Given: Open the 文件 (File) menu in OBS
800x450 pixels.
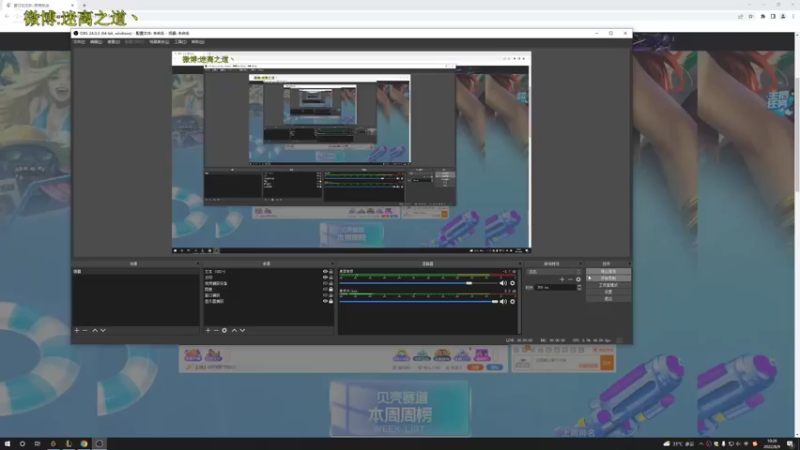Looking at the screenshot, I should point(79,42).
